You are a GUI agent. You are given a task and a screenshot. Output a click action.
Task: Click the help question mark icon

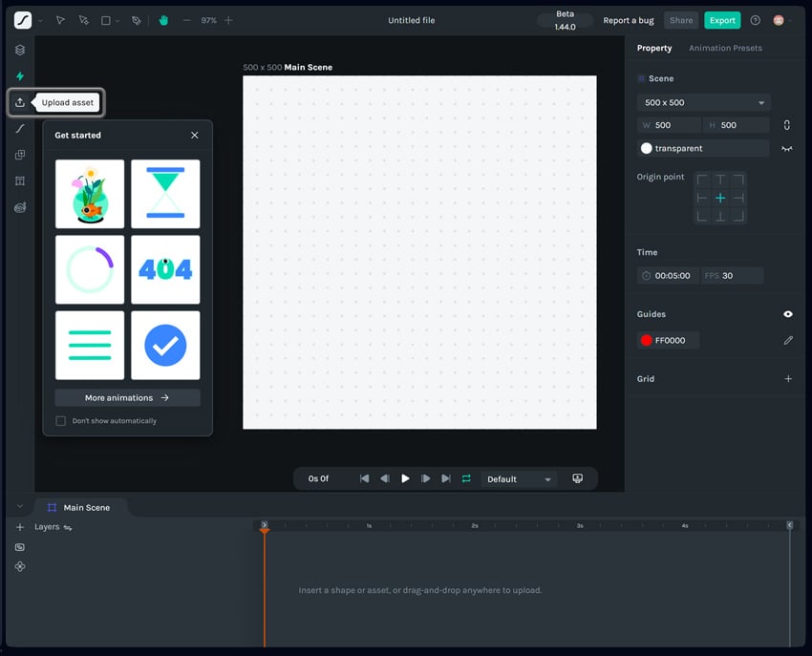(x=755, y=20)
